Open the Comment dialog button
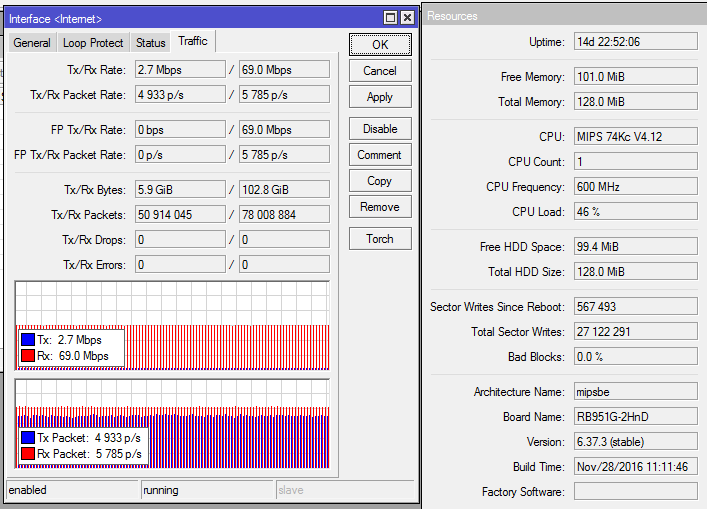 tap(379, 155)
